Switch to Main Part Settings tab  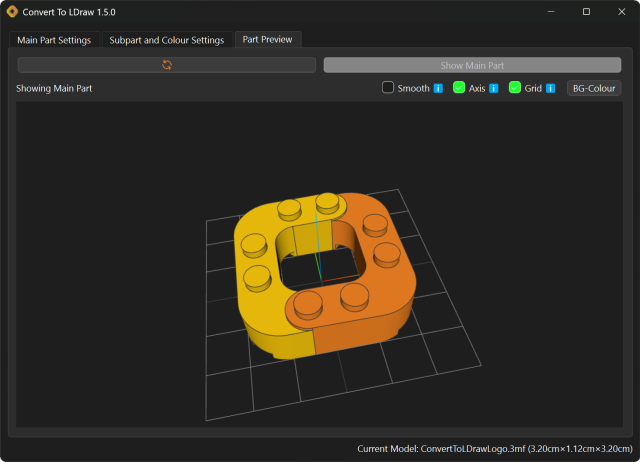(x=54, y=40)
